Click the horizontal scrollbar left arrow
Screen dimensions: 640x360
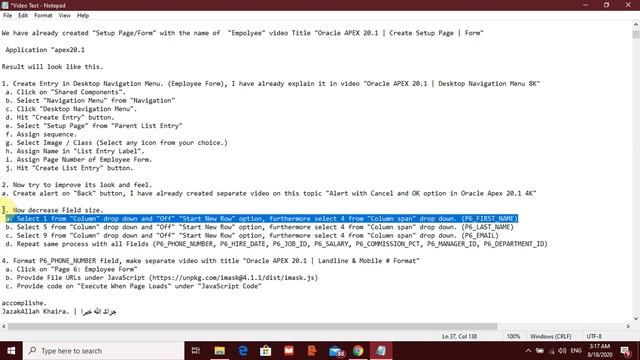[x=4, y=326]
